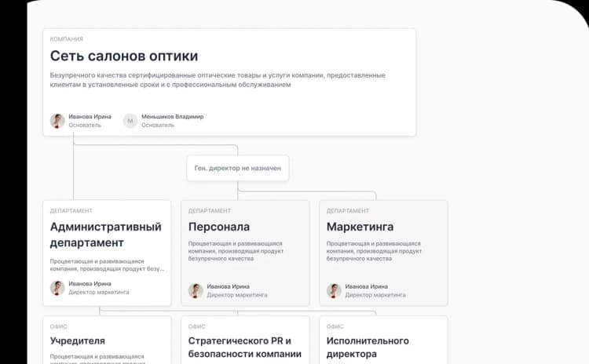Open the «Сеть салонов оптики» company title
Image resolution: width=589 pixels, height=364 pixels.
tap(124, 56)
